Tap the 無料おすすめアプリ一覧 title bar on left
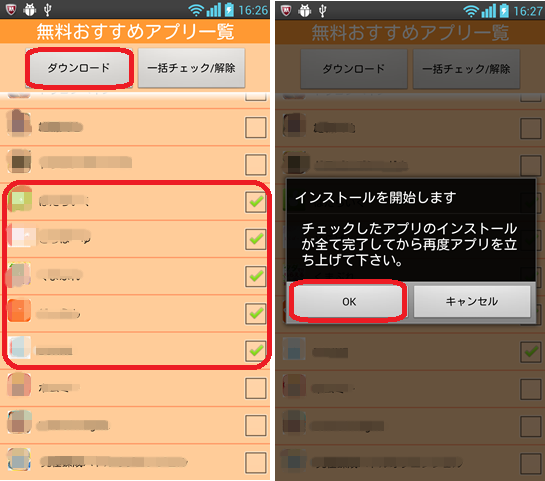545x481 pixels. click(135, 32)
